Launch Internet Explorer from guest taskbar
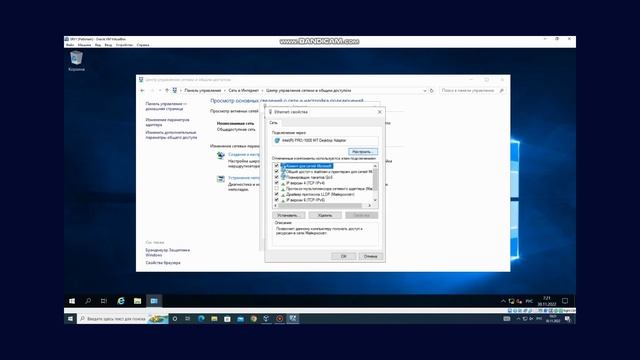 point(121,301)
